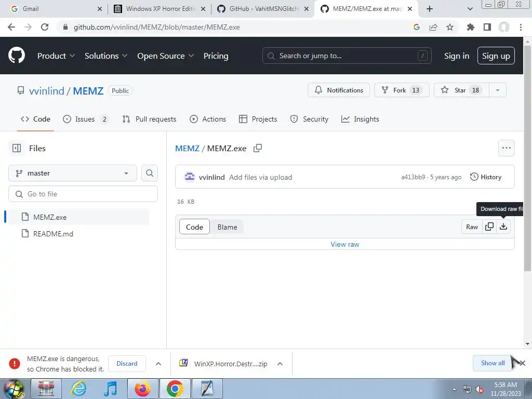Switch to Blame view
Viewport: 532px width, 399px height.
[228, 227]
